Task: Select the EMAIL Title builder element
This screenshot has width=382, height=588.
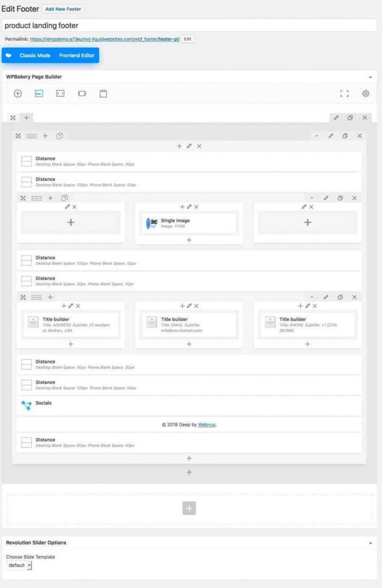Action: pos(189,324)
